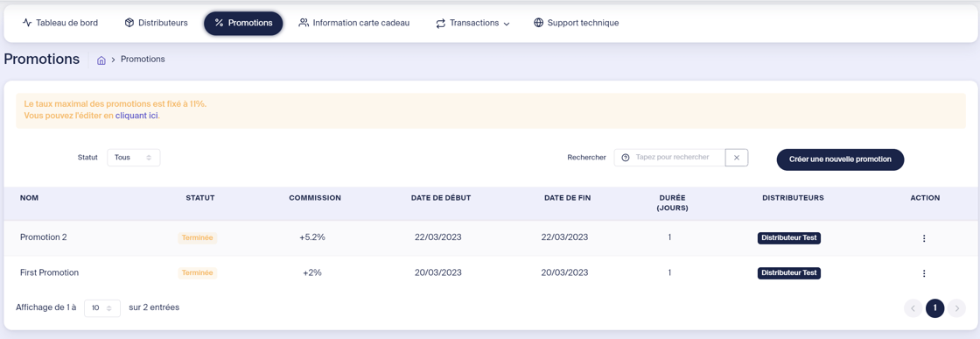Clear search with the X button
The height and width of the screenshot is (339, 980).
[x=736, y=158]
